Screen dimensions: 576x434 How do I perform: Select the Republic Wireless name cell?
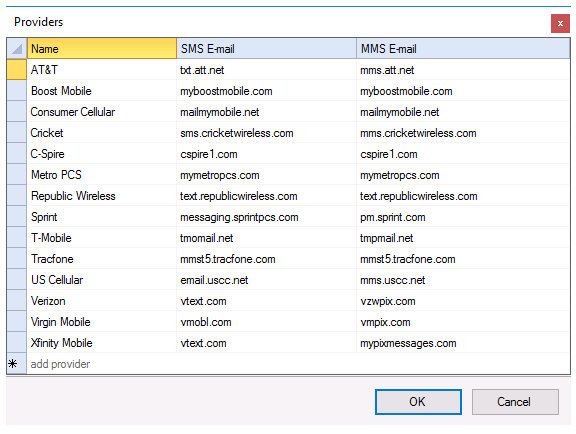coord(102,196)
